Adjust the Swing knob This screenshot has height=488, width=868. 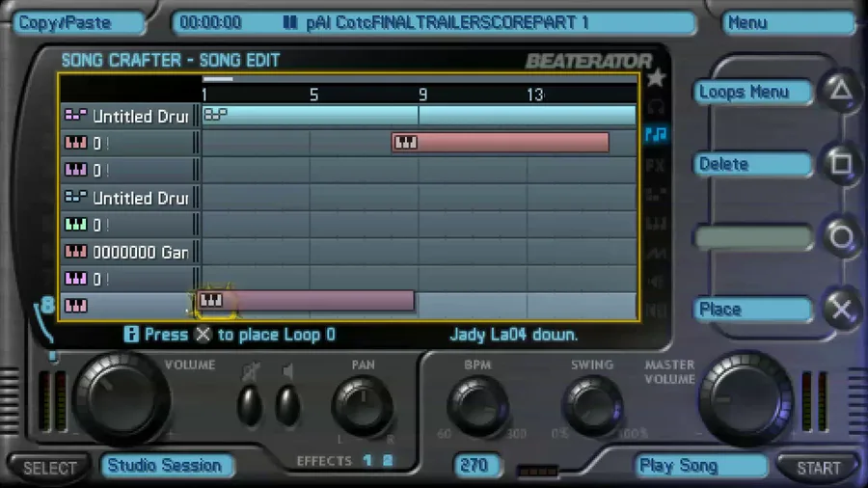pos(592,407)
